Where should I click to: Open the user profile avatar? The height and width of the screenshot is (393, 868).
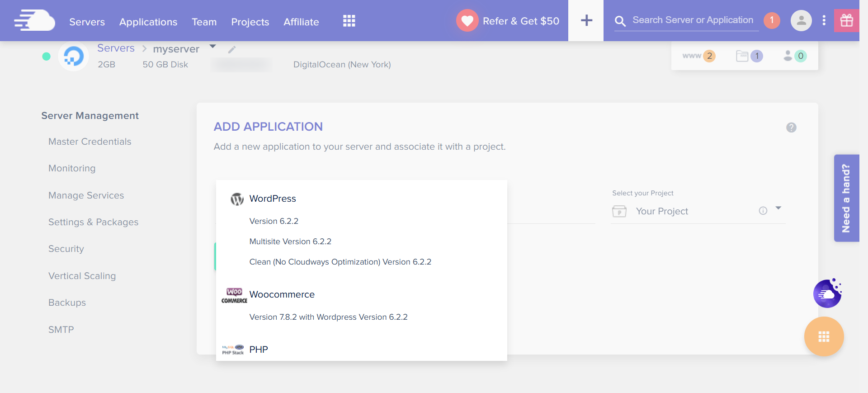pos(801,20)
